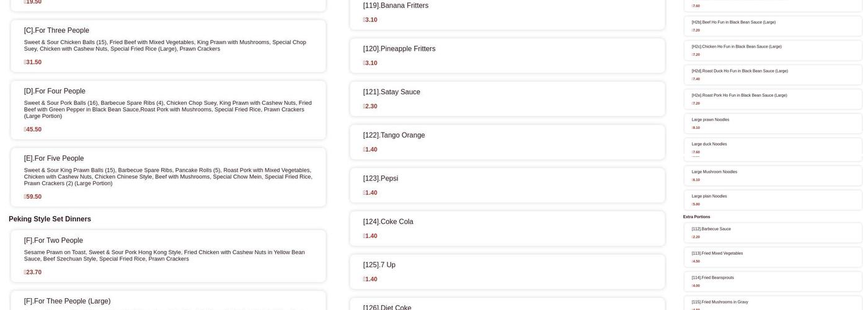
Task: Pick the Peking [F].For Two People dinner
Action: pos(168,255)
